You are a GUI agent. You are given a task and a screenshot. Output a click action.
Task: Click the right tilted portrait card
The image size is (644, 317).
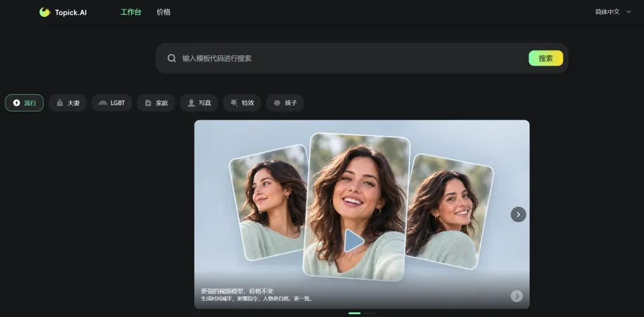[450, 212]
